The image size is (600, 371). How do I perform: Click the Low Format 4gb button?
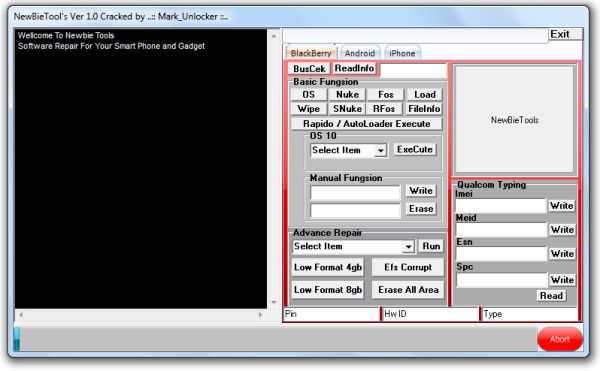[x=328, y=267]
